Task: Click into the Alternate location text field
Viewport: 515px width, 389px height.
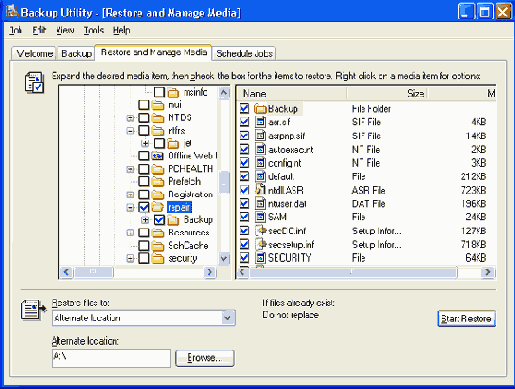Action: click(111, 358)
